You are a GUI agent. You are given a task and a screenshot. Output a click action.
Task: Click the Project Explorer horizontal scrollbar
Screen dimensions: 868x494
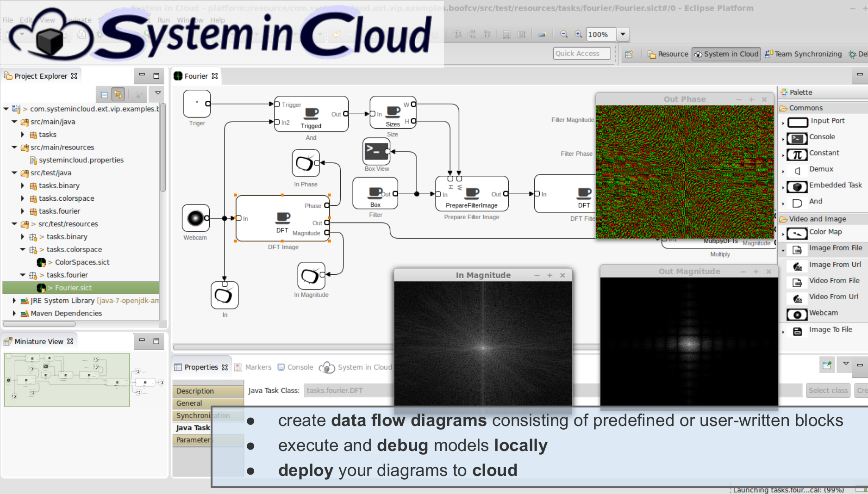pos(39,324)
